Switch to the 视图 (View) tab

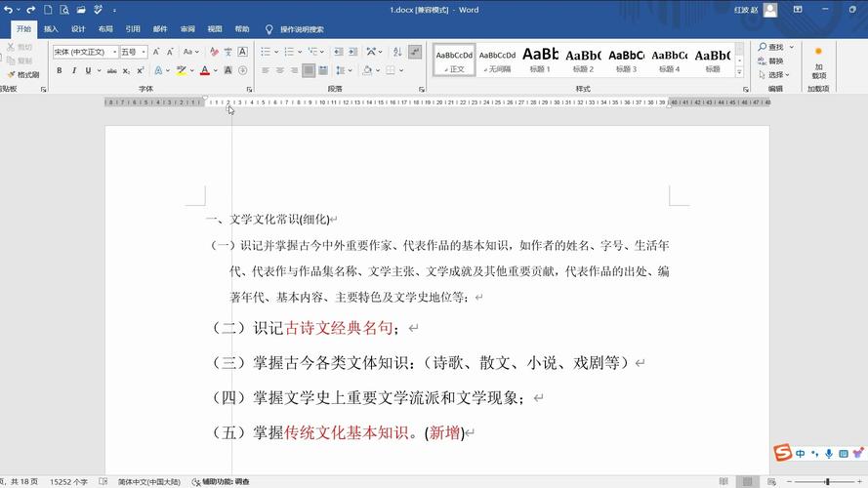(214, 29)
